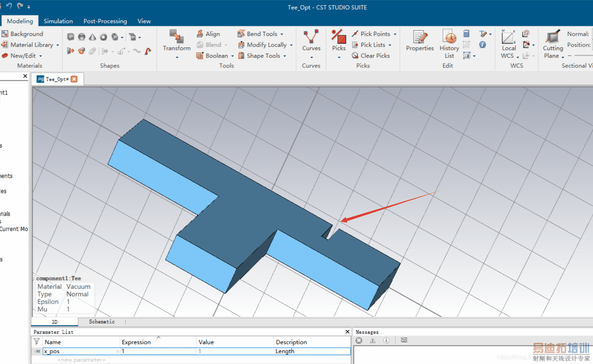Open the Modeling ribbon tab
This screenshot has height=364, width=593.
click(20, 21)
